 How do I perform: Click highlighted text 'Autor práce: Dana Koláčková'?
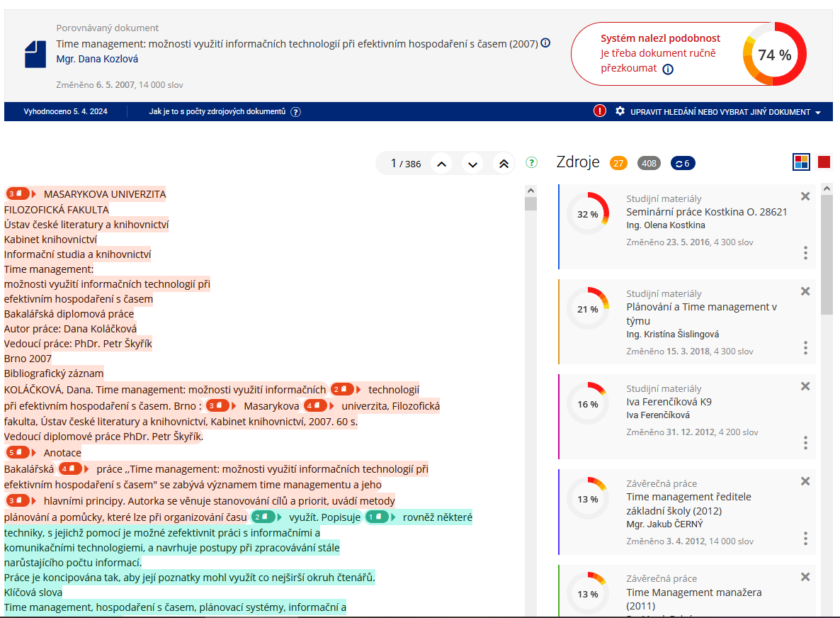(x=70, y=329)
